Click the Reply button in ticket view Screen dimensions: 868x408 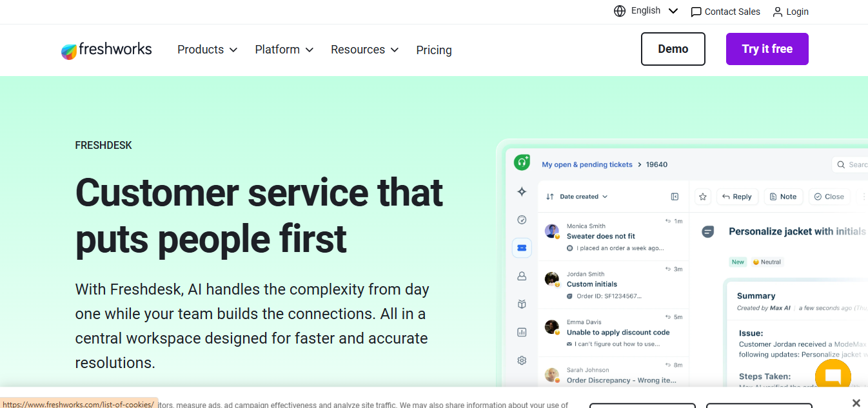(737, 197)
